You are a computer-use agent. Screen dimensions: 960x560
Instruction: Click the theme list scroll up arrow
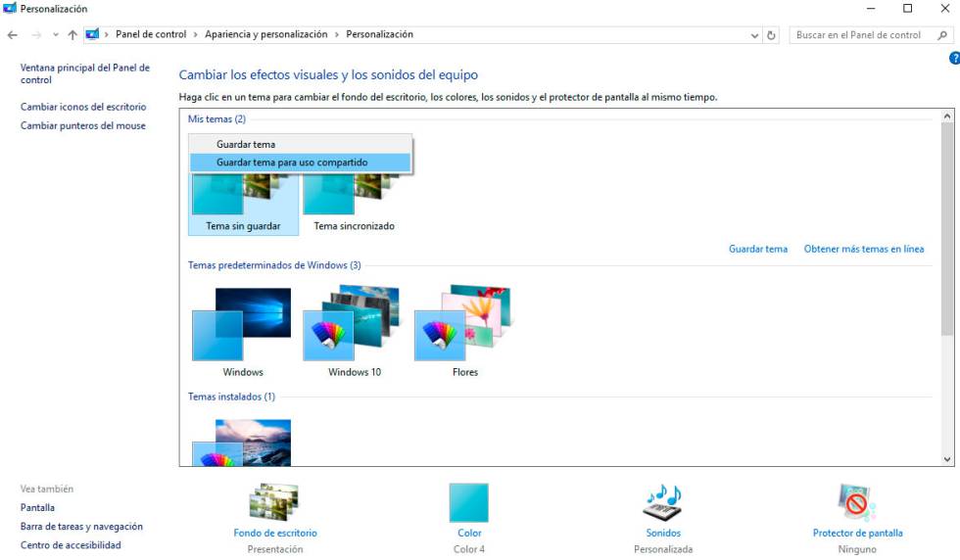click(x=947, y=117)
